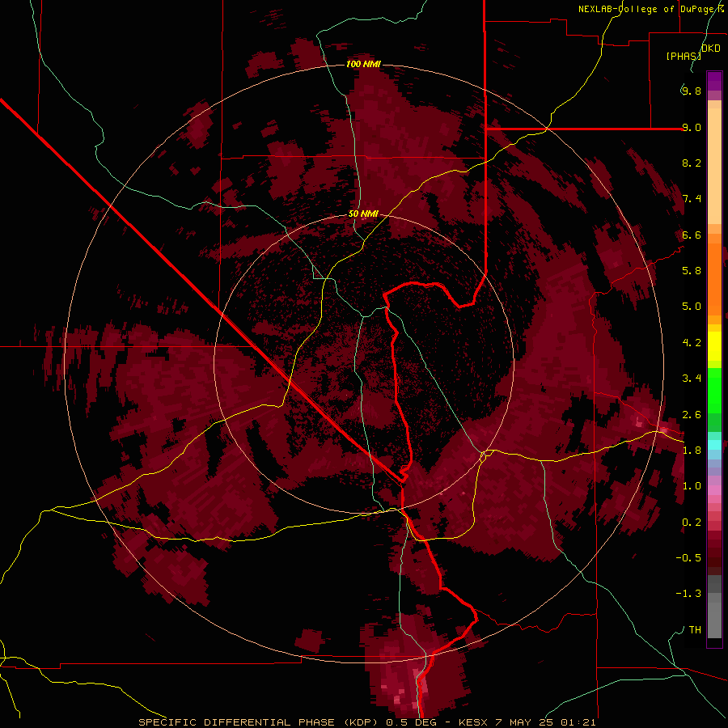Click the 50 NMI range ring label

(363, 214)
